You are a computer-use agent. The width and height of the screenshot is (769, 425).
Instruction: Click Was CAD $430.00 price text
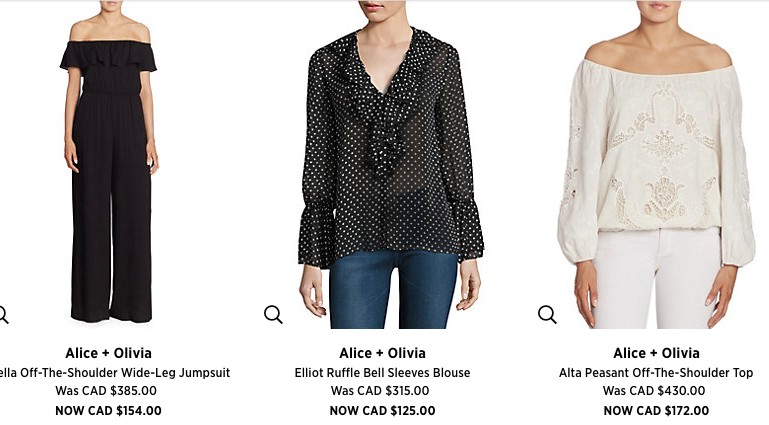tap(654, 391)
